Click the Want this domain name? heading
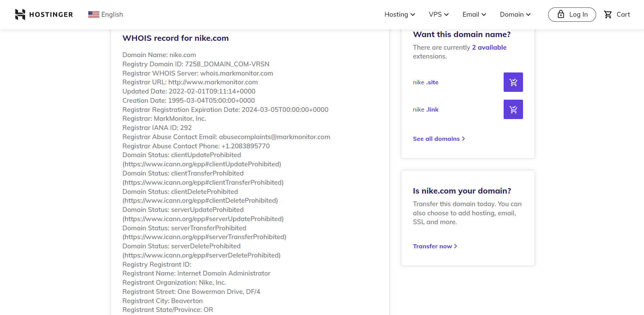The image size is (644, 315). pyautogui.click(x=462, y=34)
